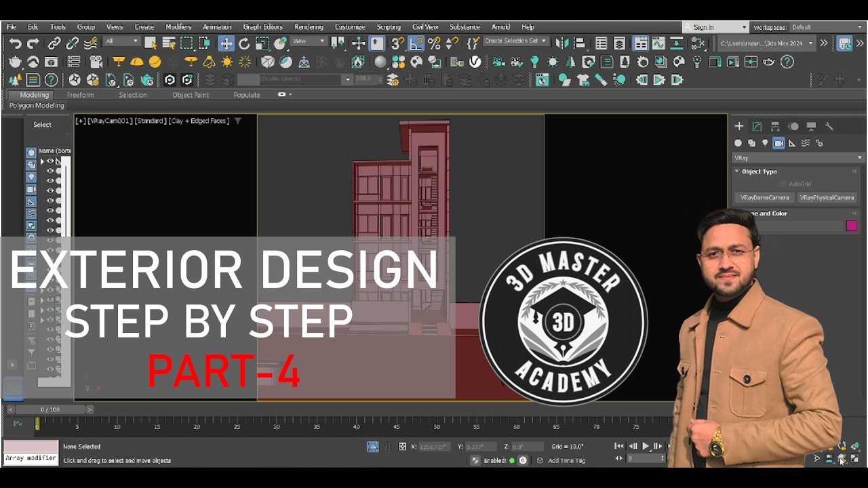868x488 pixels.
Task: Open the Modifiers menu
Action: pos(178,27)
